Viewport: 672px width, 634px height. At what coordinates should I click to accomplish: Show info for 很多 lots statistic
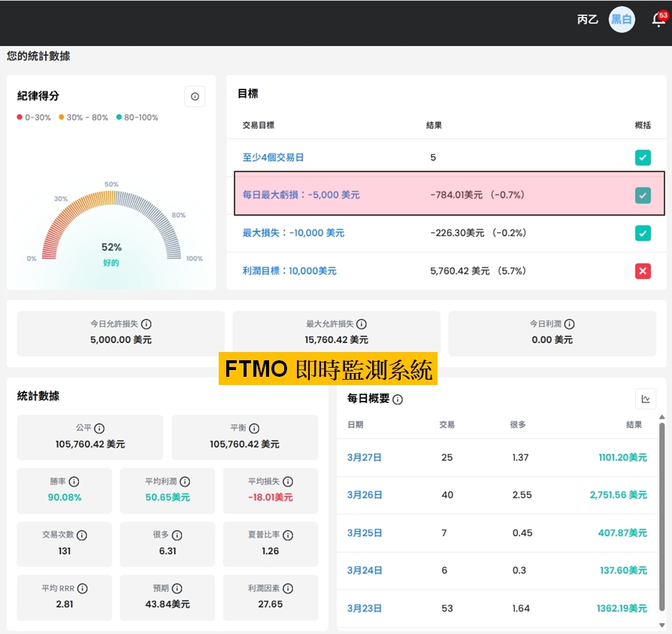coord(177,535)
